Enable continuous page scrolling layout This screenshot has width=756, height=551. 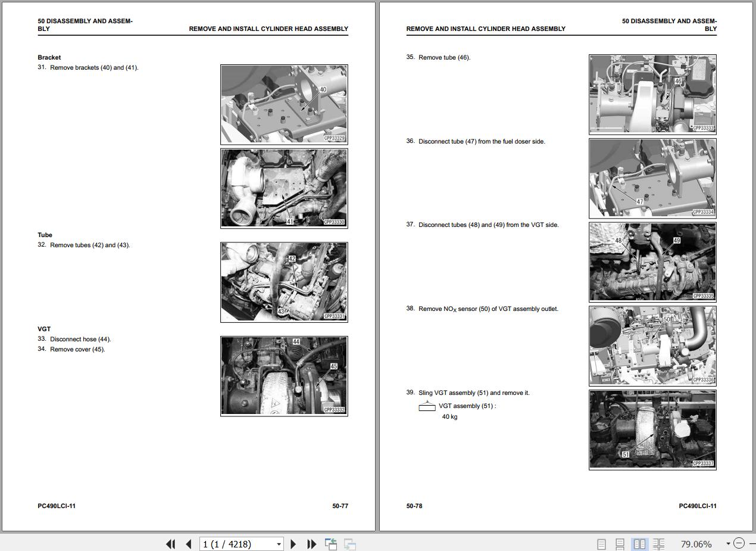[x=620, y=544]
